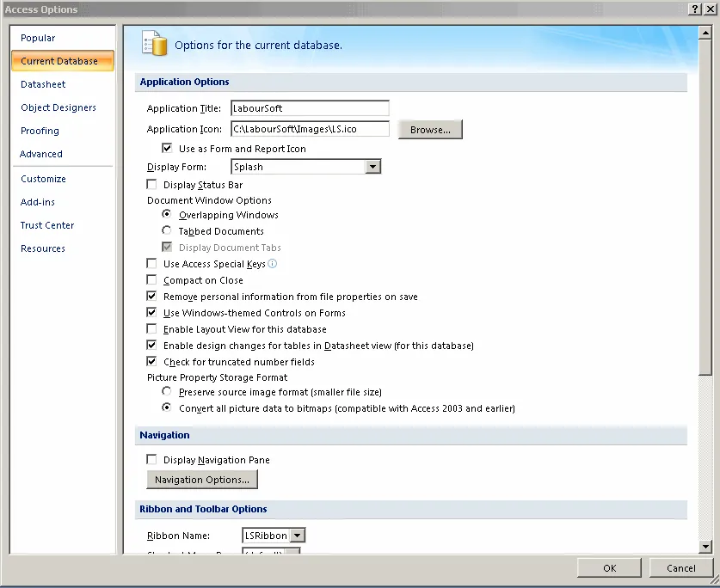The width and height of the screenshot is (720, 588).
Task: Click inside the Application Title field
Action: point(310,107)
